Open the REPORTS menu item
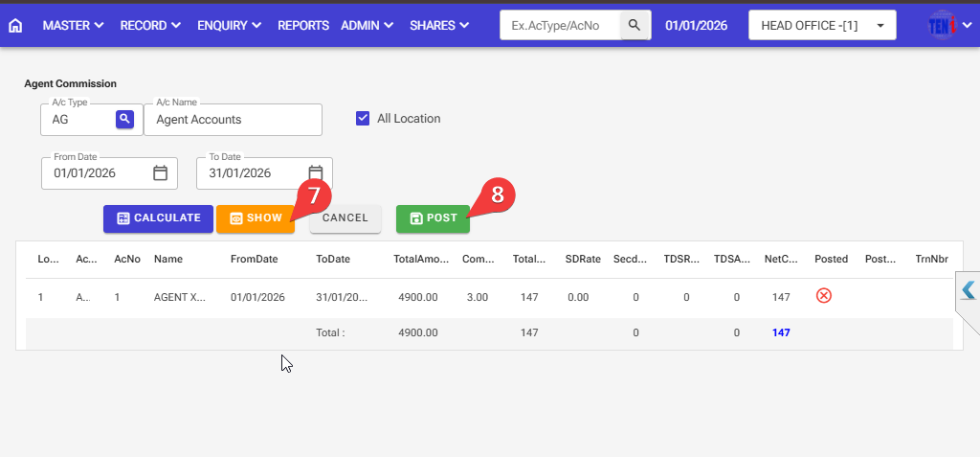Screen dimensions: 980x457 tap(302, 26)
